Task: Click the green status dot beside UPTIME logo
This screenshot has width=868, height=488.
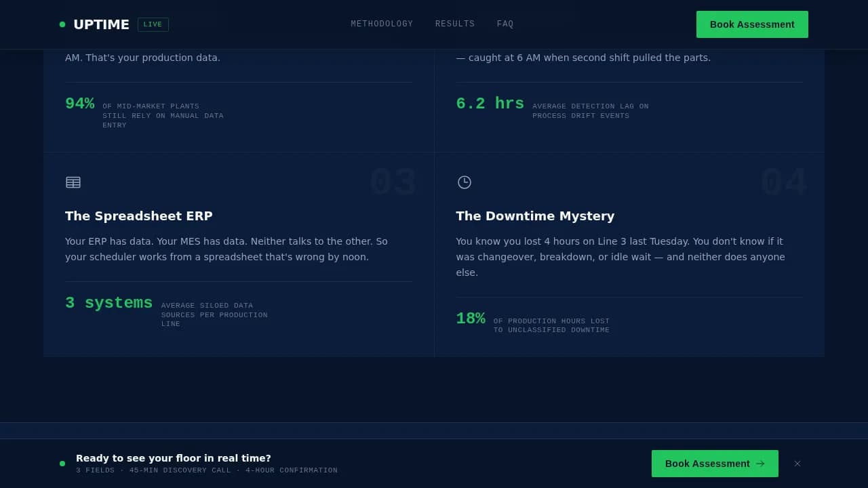Action: coord(62,24)
